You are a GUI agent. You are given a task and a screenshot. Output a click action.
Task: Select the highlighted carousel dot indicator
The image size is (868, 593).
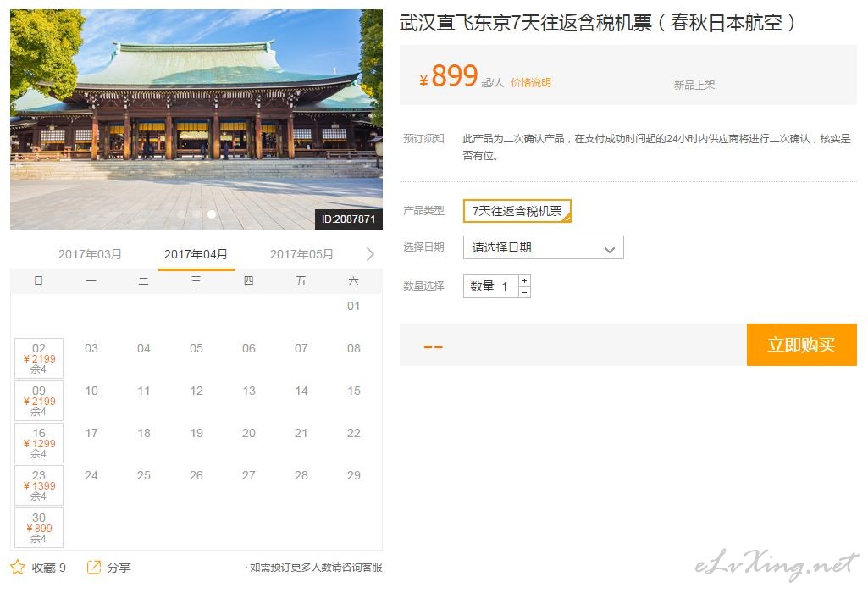[x=212, y=213]
